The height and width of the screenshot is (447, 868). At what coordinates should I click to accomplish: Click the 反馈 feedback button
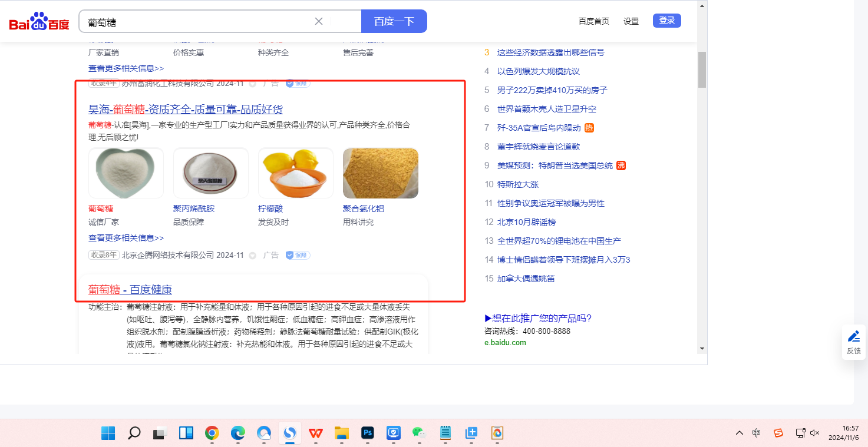[x=854, y=342]
